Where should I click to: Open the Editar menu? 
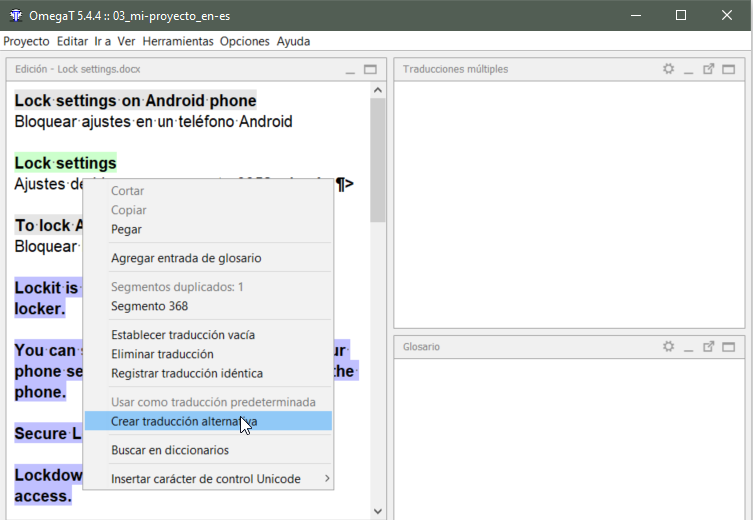point(73,41)
